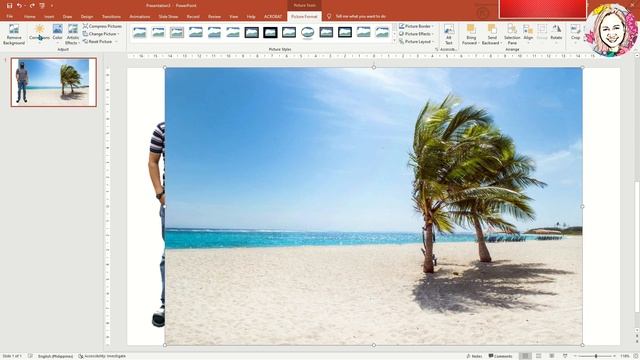Image resolution: width=640 pixels, height=360 pixels.
Task: Click English (Philippines) language indicator
Action: click(x=56, y=356)
